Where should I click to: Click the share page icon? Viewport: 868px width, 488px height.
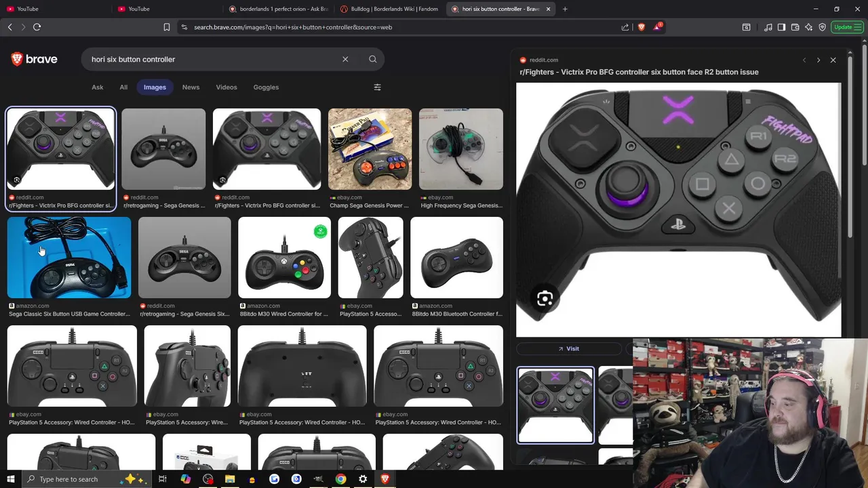pos(625,27)
